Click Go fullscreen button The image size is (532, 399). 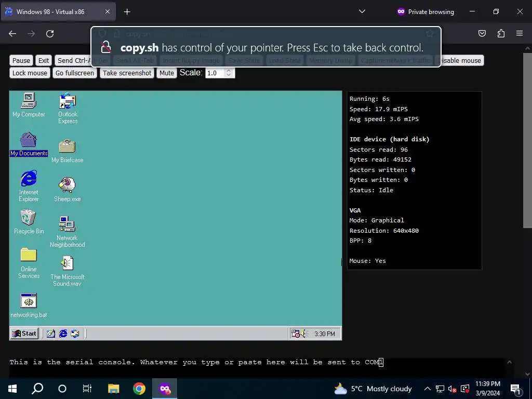click(75, 73)
